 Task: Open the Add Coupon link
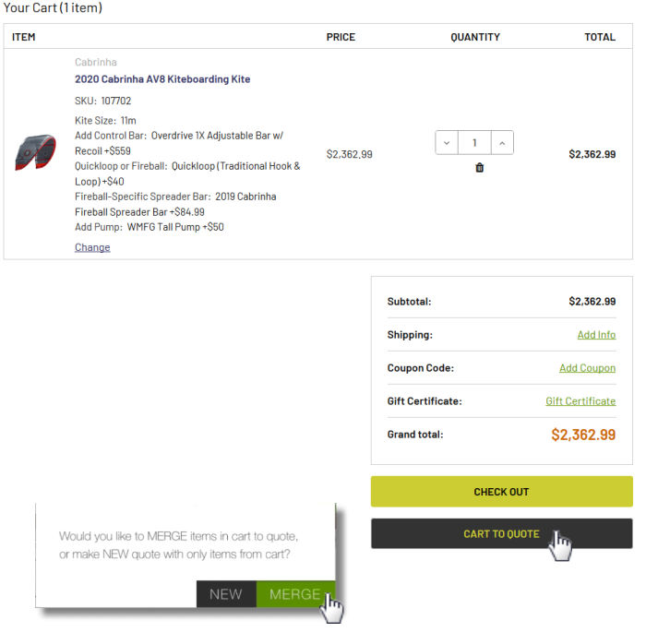[x=587, y=368]
